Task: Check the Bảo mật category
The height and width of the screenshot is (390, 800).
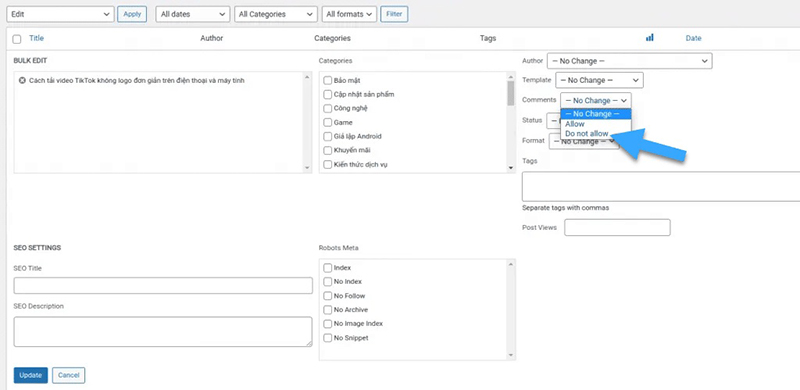Action: 328,81
